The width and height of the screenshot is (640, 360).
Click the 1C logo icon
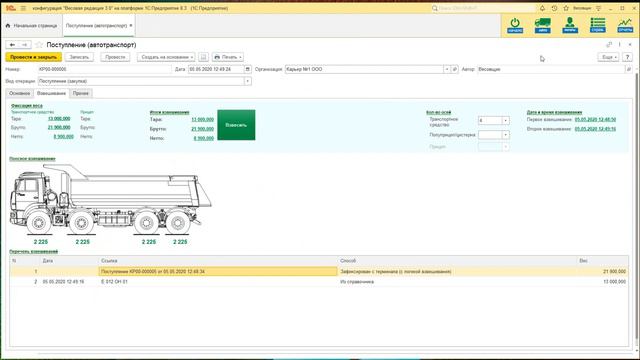11,8
